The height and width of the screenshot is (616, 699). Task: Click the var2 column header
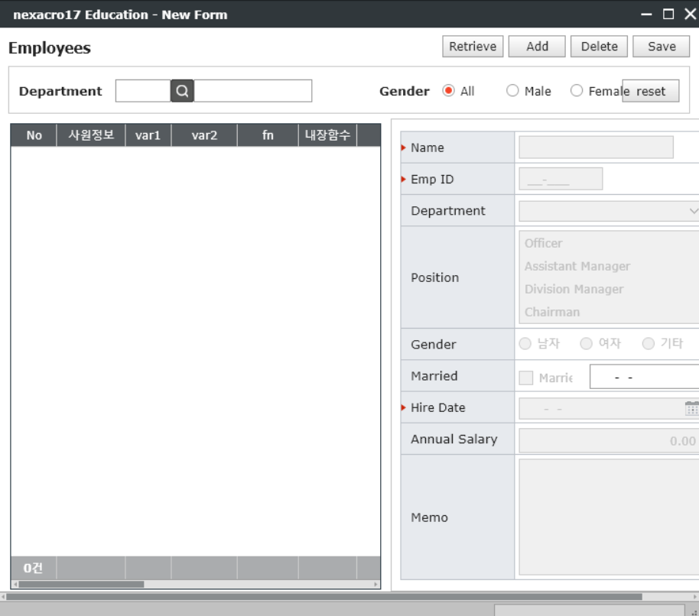(204, 135)
